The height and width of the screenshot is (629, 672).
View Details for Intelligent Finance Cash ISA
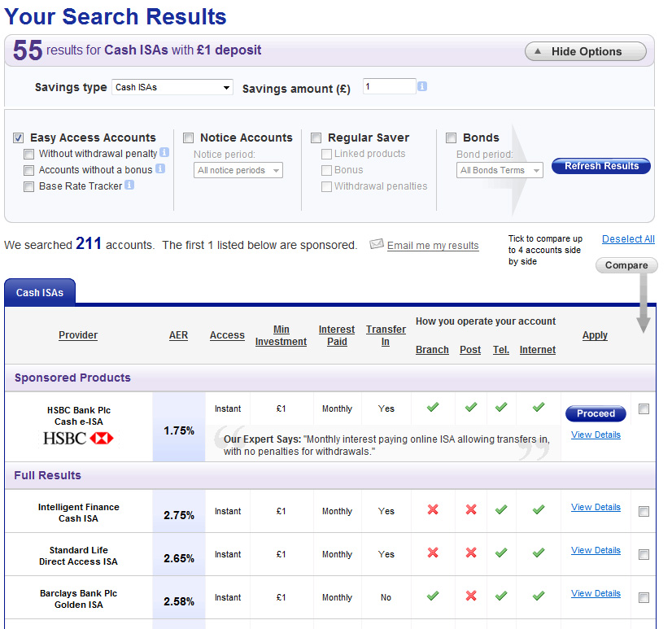pyautogui.click(x=596, y=507)
